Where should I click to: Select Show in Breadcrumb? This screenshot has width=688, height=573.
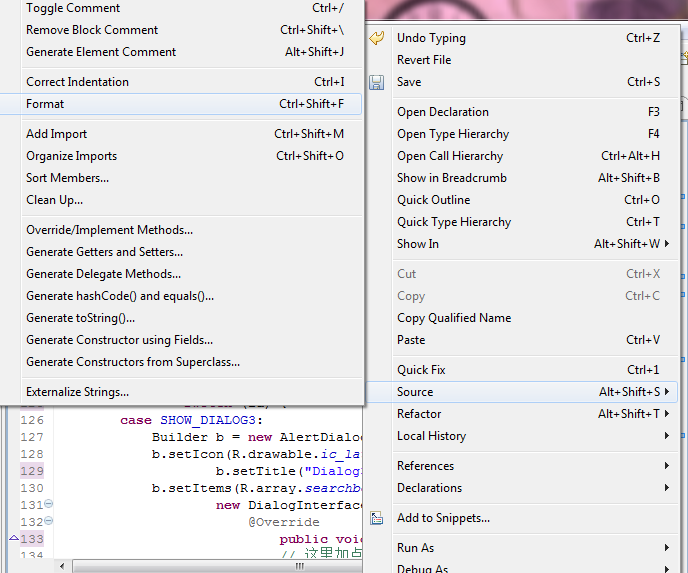tap(522, 178)
